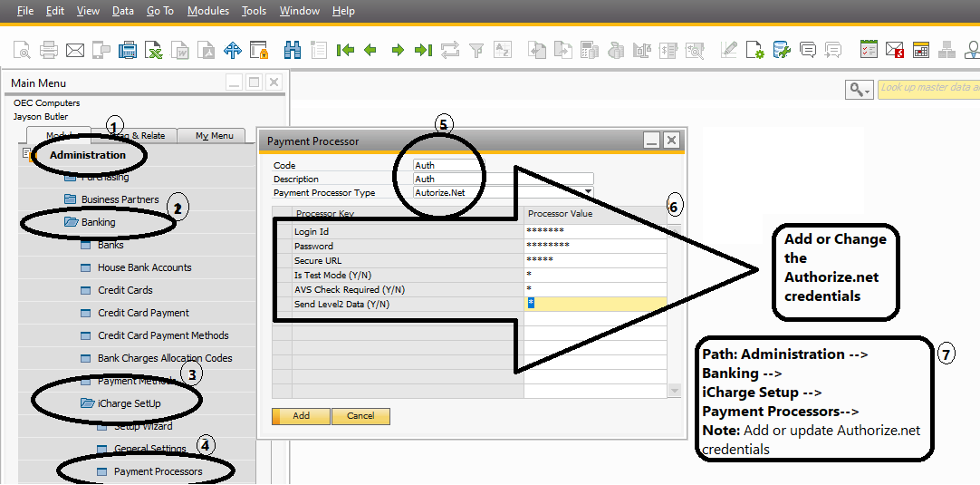Open the Banks entry

(x=110, y=245)
